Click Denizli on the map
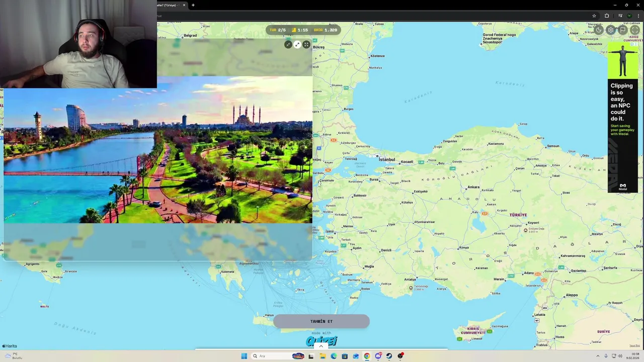 386,250
